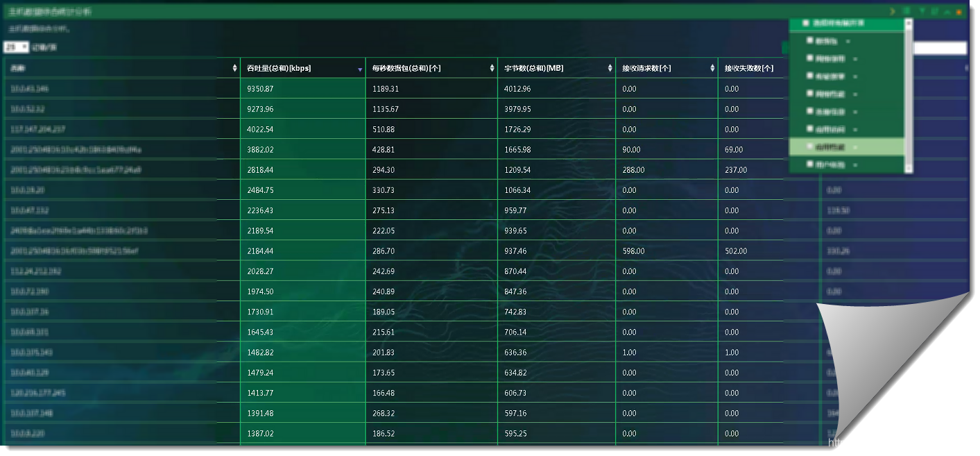Screen dimensions: 980x456
Task: Click received requests value 90.00
Action: [631, 149]
